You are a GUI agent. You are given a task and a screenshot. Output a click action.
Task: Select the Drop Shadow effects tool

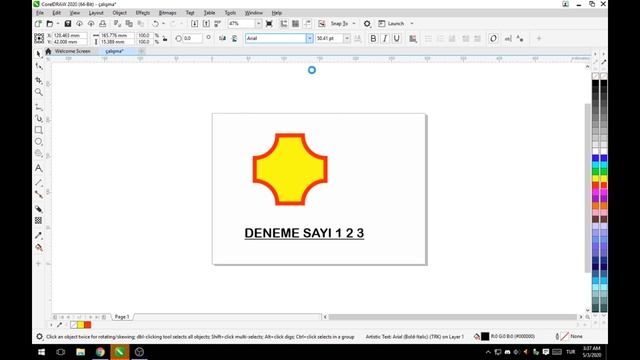pos(39,209)
